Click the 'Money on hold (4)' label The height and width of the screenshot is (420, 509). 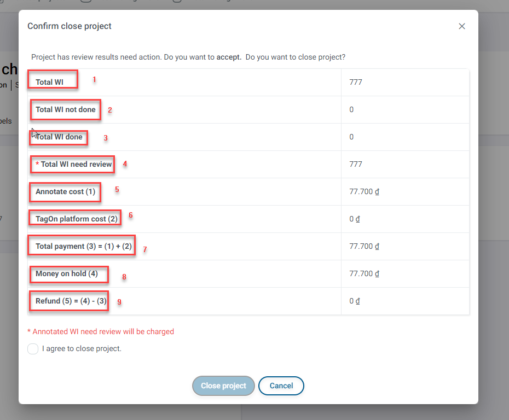coord(67,273)
